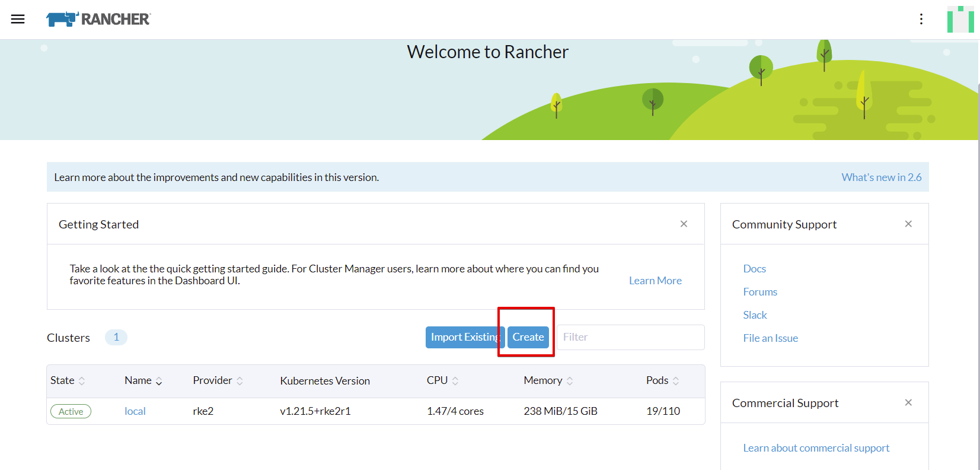Close the Commercial Support panel
Screen dimensions: 980x470
(x=908, y=402)
